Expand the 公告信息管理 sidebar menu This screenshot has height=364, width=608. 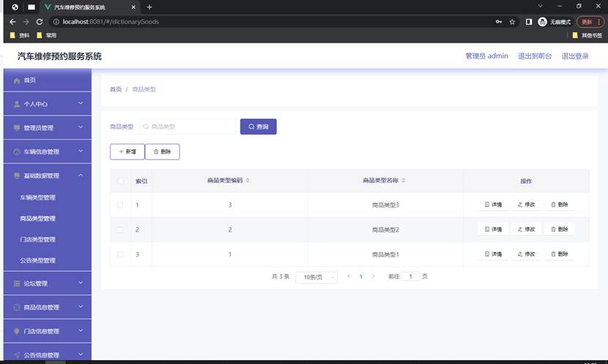click(48, 354)
